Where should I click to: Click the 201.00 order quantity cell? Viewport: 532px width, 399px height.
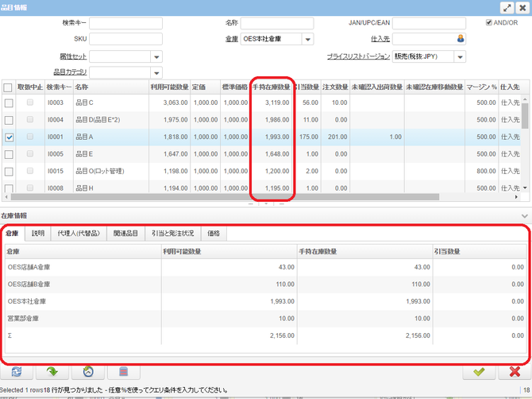pyautogui.click(x=335, y=137)
